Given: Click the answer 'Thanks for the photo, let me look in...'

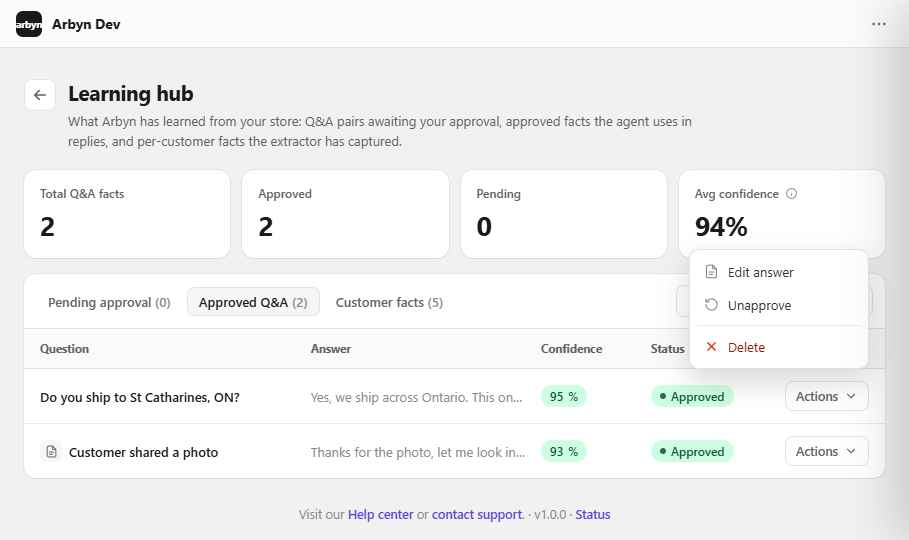Looking at the screenshot, I should [x=418, y=452].
